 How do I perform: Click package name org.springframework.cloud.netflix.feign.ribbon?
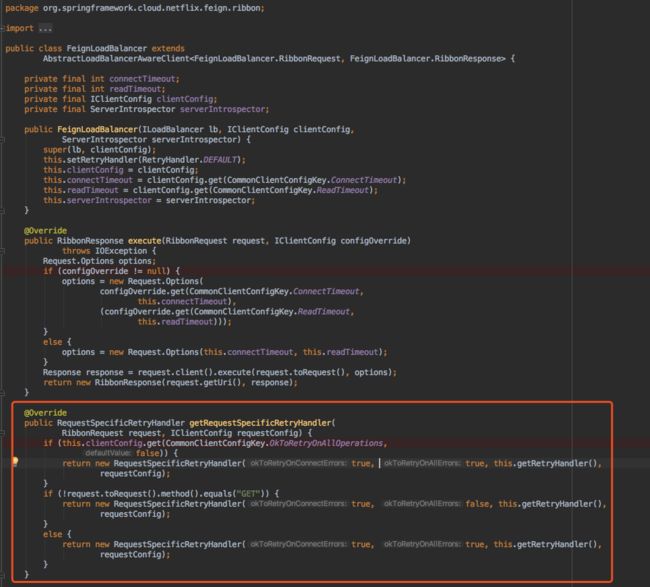click(x=152, y=8)
